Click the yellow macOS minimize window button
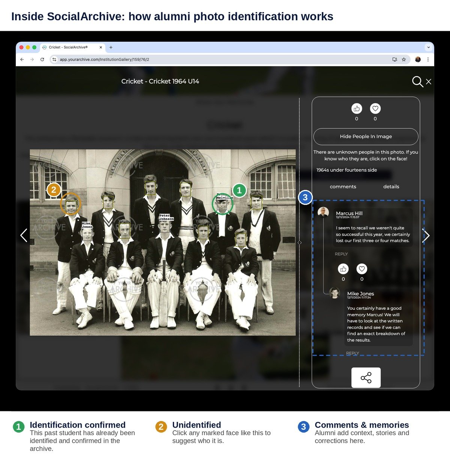The image size is (450, 476). (x=28, y=47)
